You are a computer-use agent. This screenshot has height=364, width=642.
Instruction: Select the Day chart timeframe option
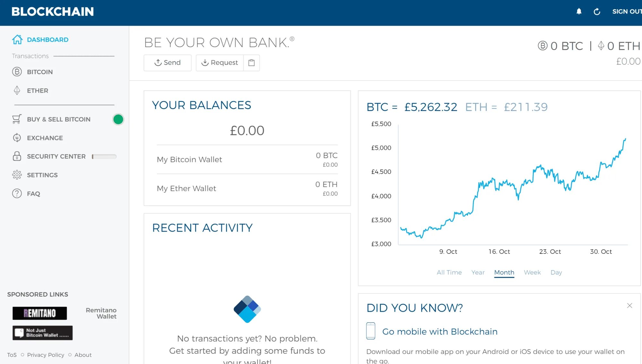pos(557,272)
